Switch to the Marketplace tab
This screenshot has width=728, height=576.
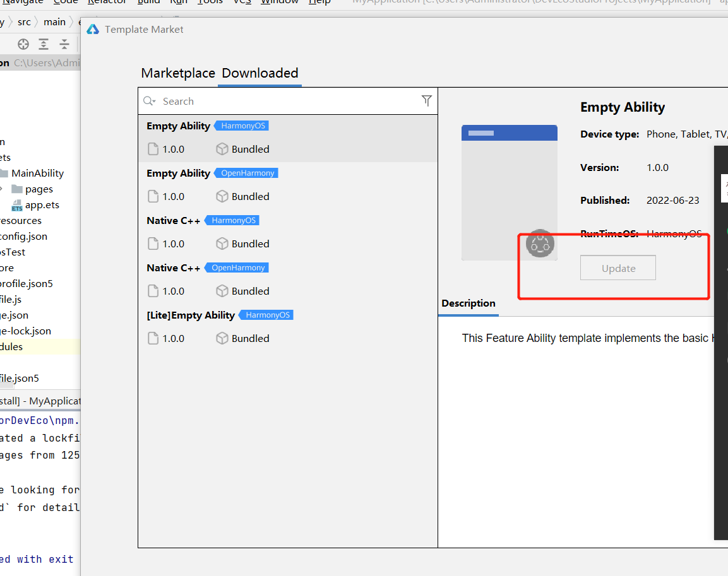(x=178, y=73)
